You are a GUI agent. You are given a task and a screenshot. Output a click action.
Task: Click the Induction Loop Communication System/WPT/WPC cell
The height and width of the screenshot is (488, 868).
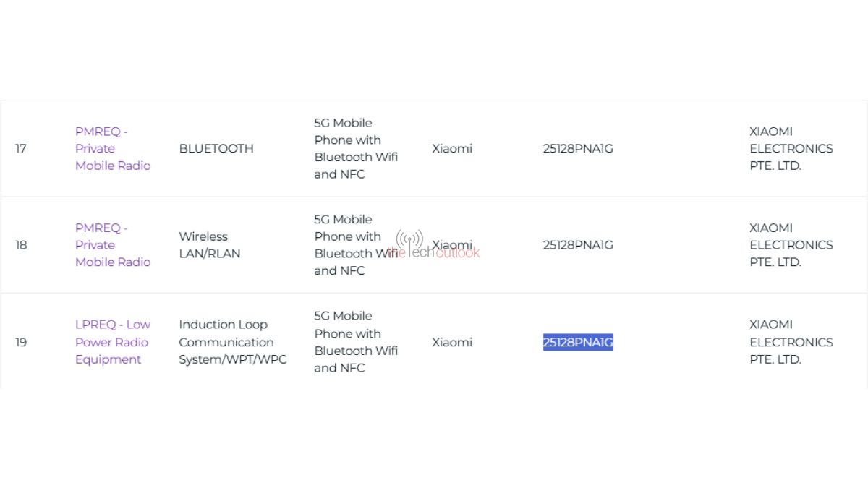pos(233,342)
